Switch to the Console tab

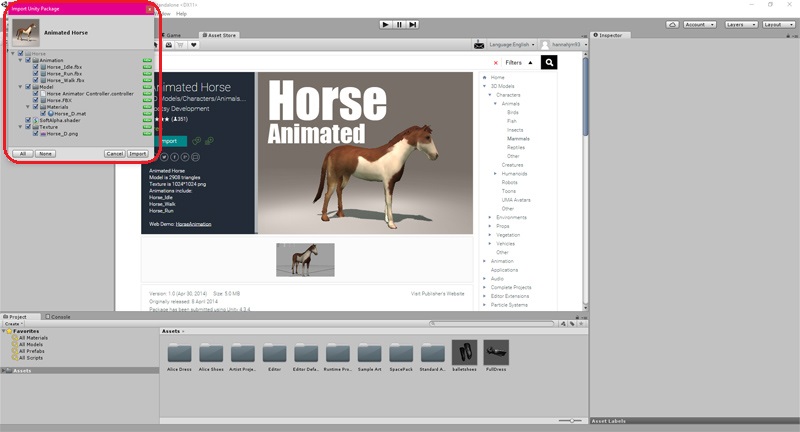coord(58,317)
